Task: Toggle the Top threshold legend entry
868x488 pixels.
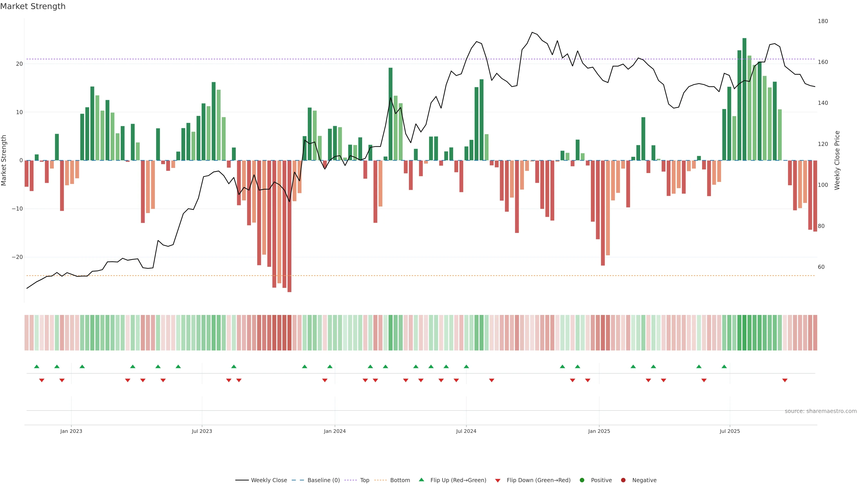Action: [364, 480]
